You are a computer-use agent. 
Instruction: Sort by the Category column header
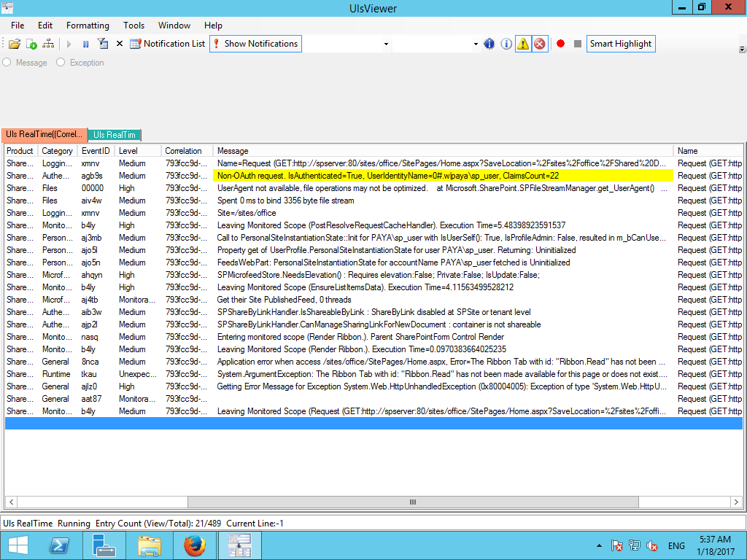tap(58, 151)
